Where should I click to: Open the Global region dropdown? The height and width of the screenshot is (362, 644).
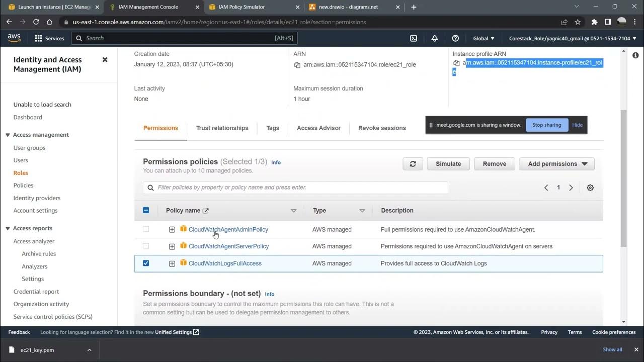pyautogui.click(x=484, y=38)
